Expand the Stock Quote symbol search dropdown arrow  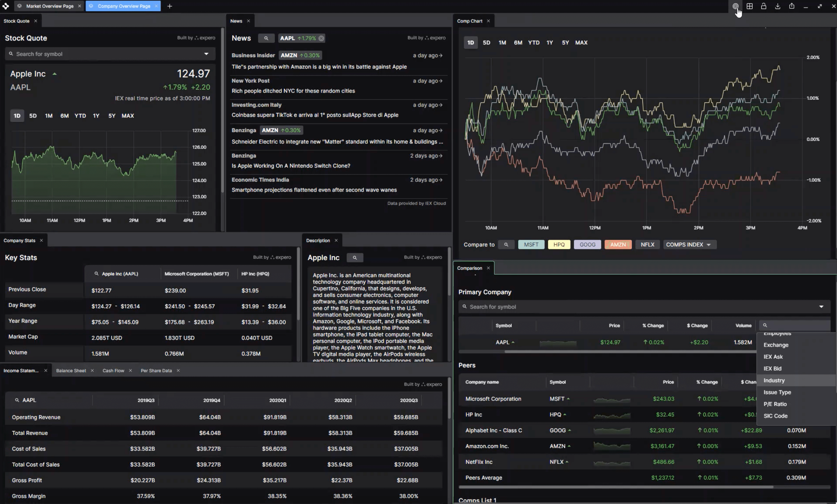click(206, 54)
